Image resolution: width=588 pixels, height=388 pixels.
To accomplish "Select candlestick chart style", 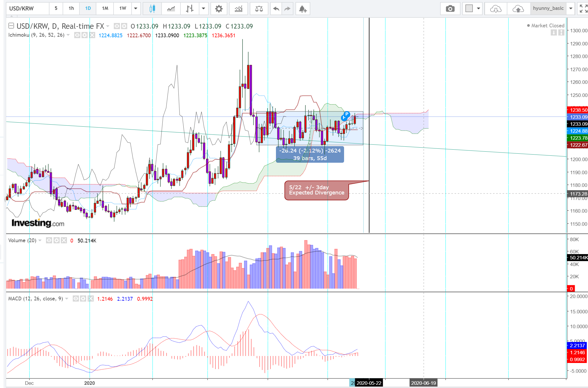I will (x=152, y=9).
